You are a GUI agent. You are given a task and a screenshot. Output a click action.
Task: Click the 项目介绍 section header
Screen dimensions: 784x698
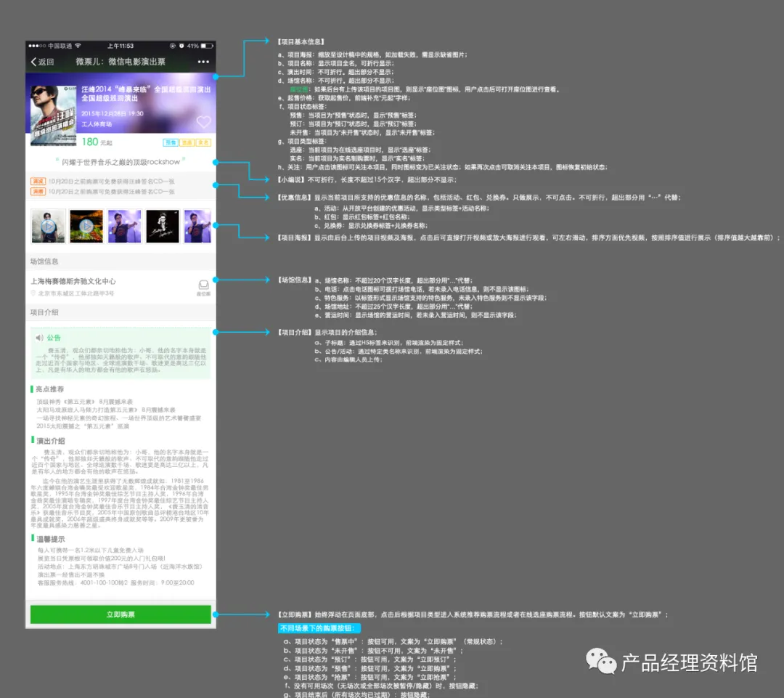pos(44,312)
